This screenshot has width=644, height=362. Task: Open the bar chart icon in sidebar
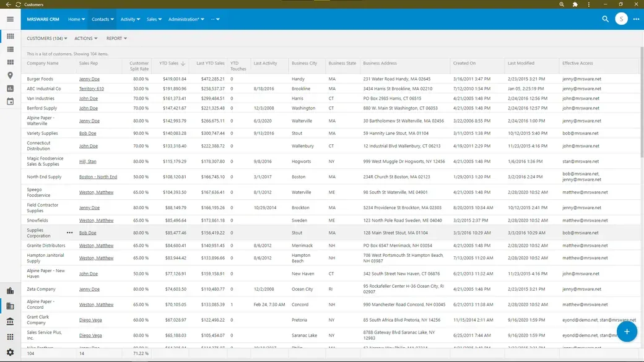click(x=10, y=88)
